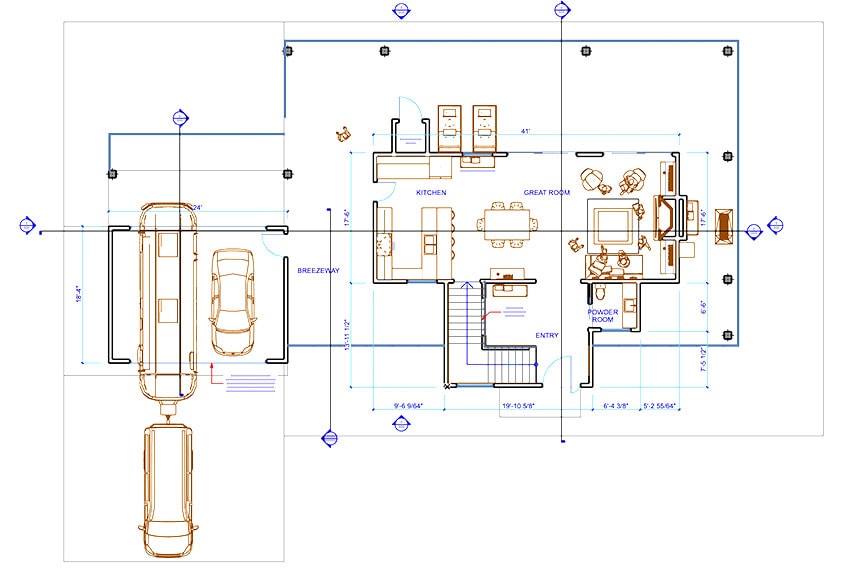Click the 9'-6 9/64" dimension text
This screenshot has width=850, height=575.
(x=408, y=405)
